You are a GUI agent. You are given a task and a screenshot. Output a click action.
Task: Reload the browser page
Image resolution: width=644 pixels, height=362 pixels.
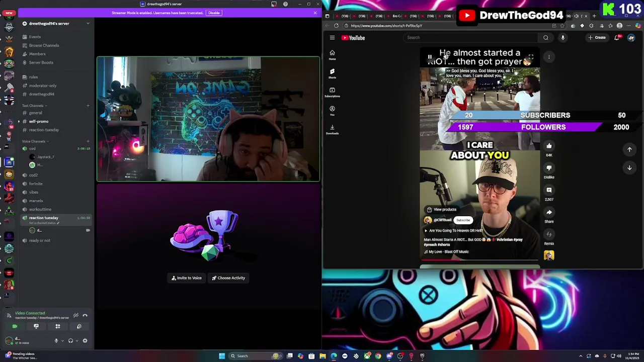pyautogui.click(x=336, y=26)
